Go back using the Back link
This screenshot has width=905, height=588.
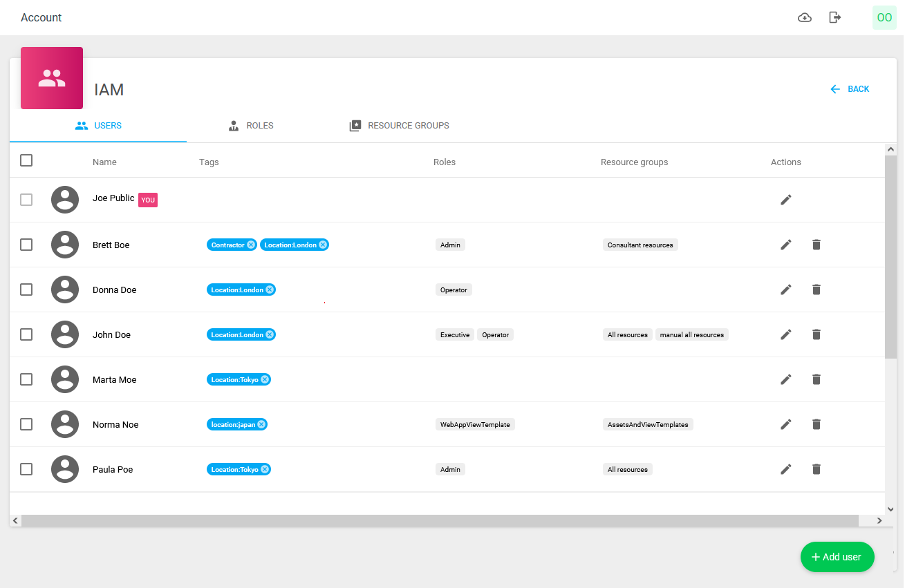pyautogui.click(x=850, y=89)
